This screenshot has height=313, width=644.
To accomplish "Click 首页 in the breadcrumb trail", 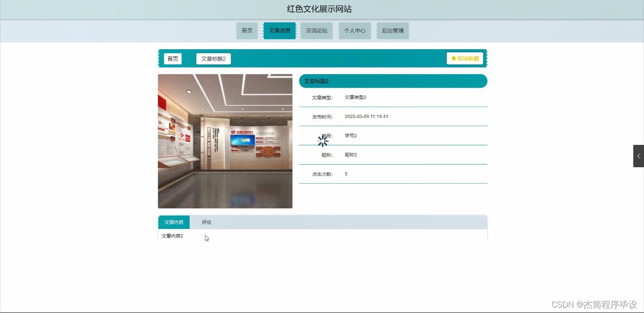I will click(173, 58).
